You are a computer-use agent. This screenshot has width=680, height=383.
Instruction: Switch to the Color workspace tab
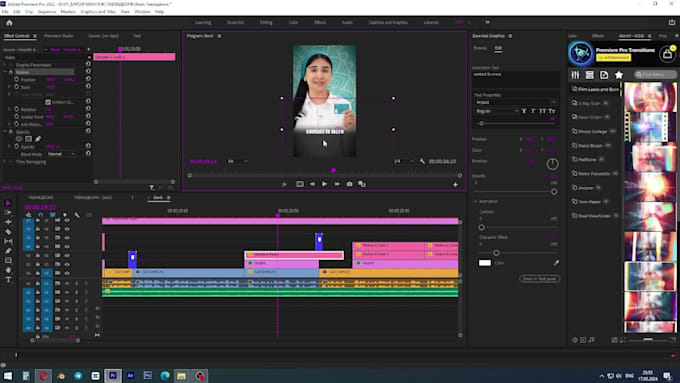tap(293, 22)
